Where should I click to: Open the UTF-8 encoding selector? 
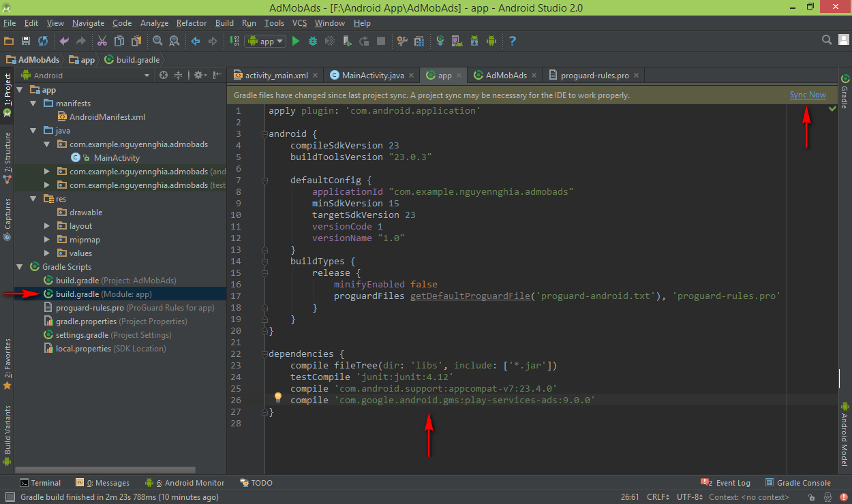[691, 497]
